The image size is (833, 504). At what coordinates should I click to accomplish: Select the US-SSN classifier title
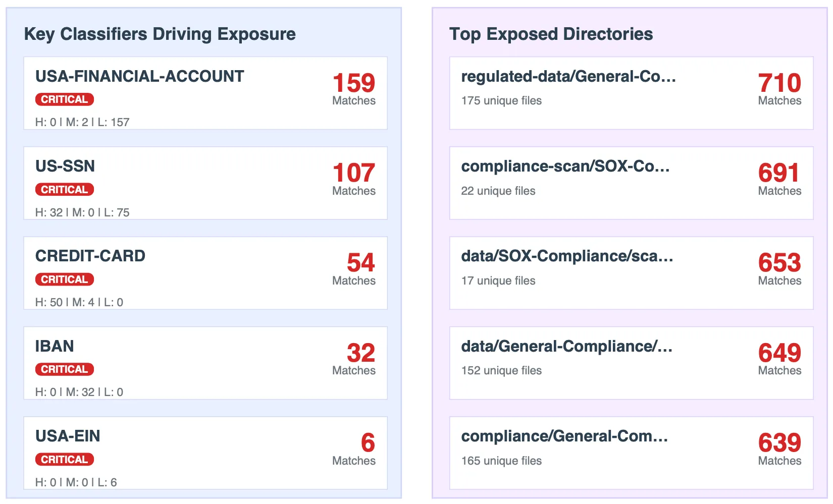[65, 166]
